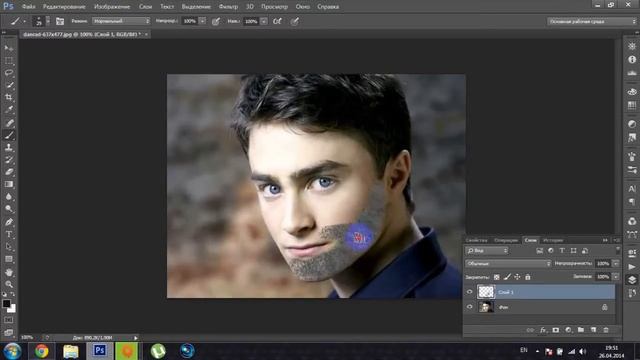This screenshot has width=640, height=360.
Task: Open the Файл menu
Action: tap(28, 7)
